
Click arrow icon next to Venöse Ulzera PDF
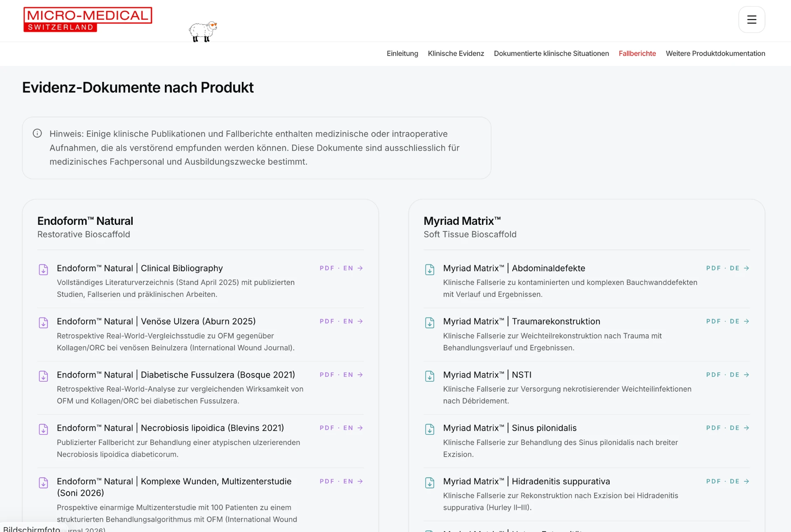pos(360,321)
